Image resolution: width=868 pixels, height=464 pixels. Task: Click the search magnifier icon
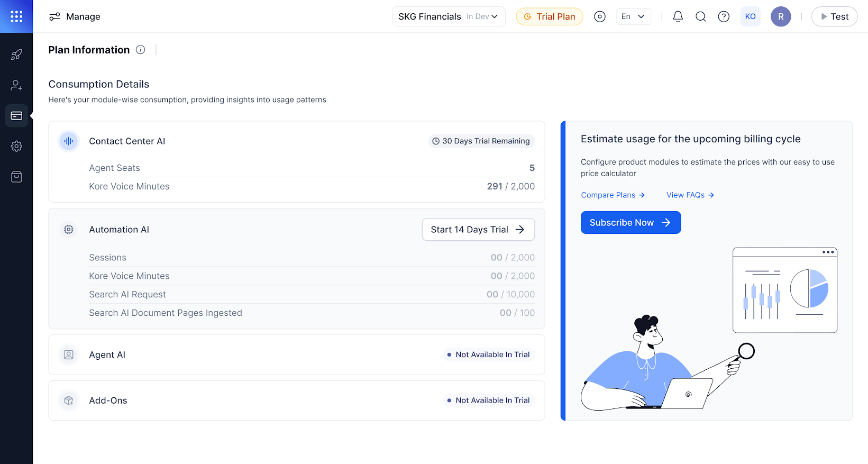coord(701,16)
